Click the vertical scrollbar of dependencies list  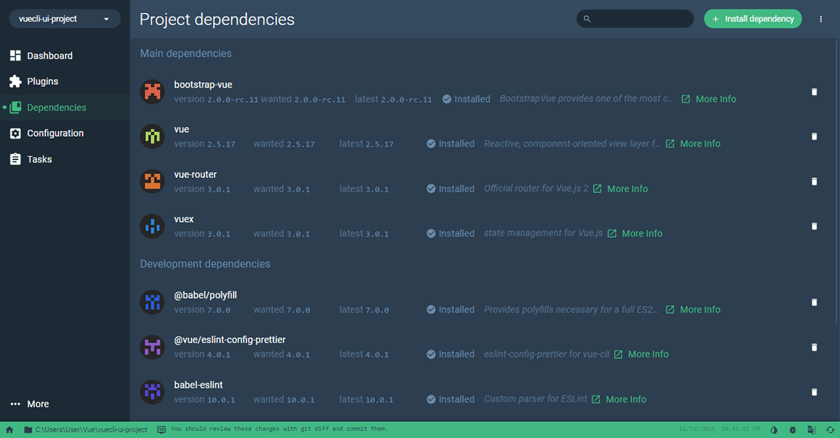[837, 182]
